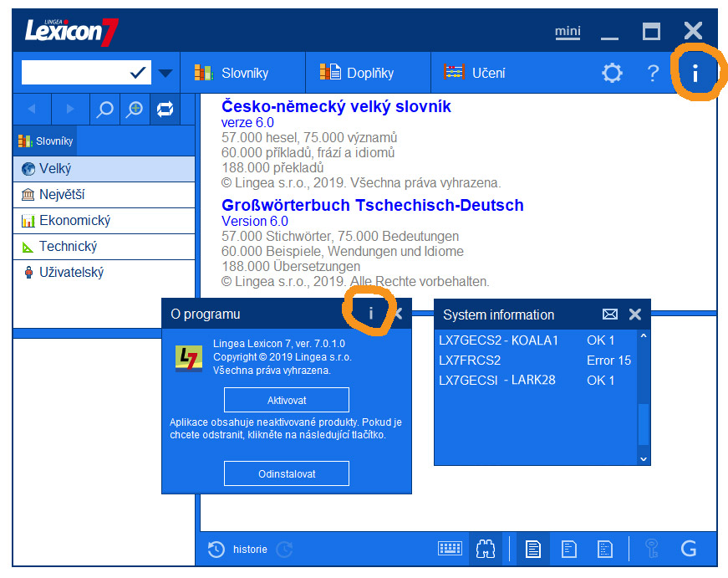The image size is (728, 578).
Task: Switch to mini mode
Action: point(568,32)
